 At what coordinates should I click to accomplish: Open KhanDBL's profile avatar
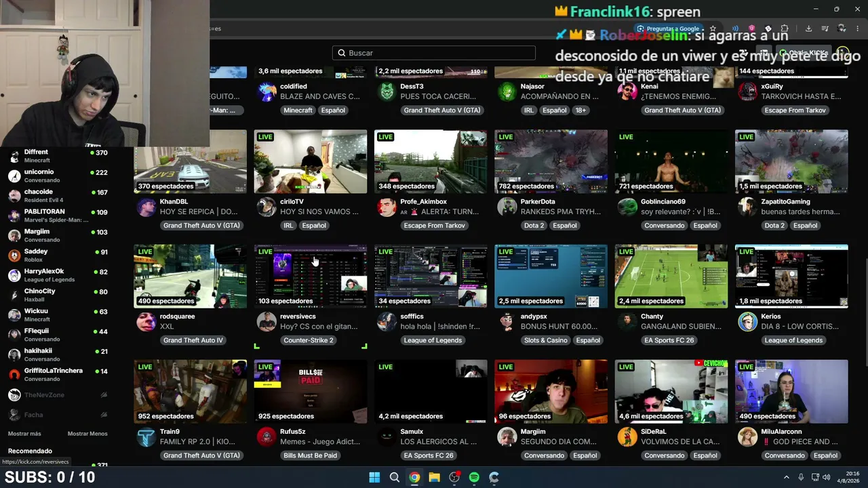[x=146, y=207]
